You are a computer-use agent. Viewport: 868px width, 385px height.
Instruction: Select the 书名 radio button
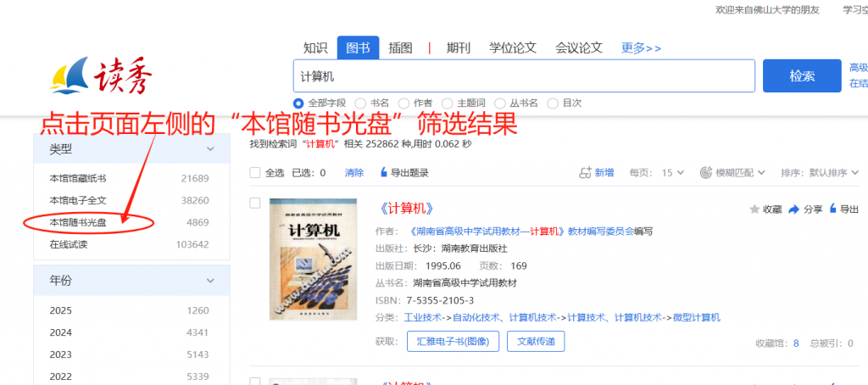coord(359,103)
